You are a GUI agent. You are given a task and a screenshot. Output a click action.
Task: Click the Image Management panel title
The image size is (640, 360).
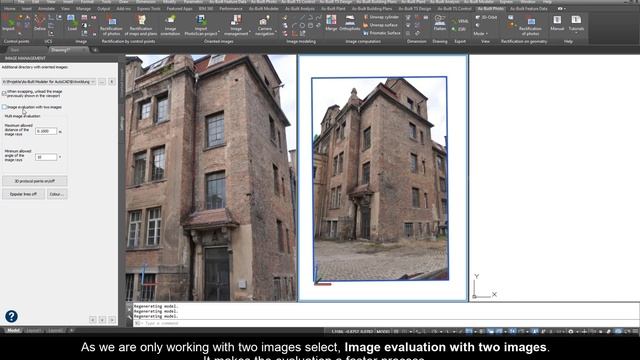click(x=25, y=58)
